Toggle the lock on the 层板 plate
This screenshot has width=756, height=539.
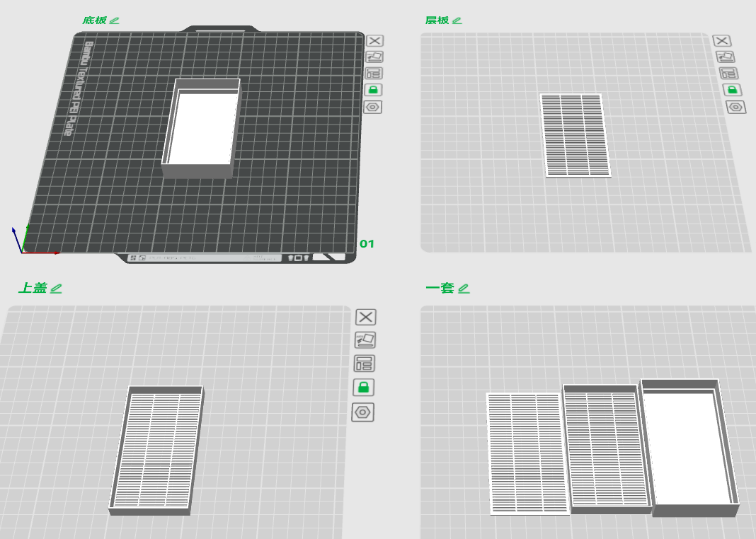point(732,90)
